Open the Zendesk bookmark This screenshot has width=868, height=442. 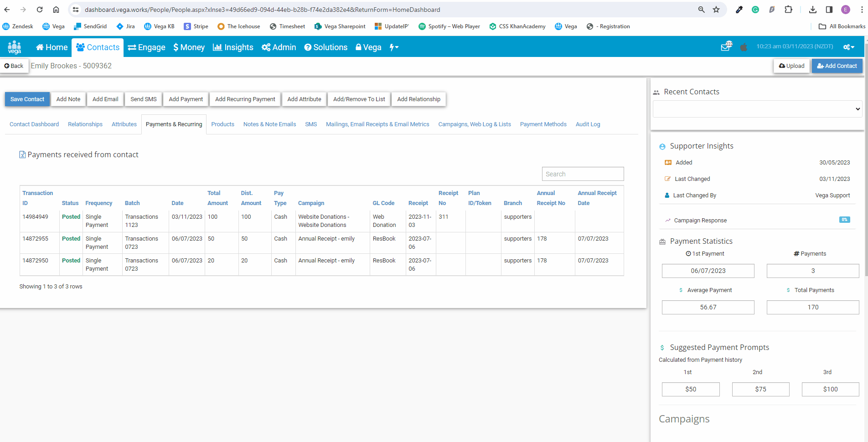(x=18, y=26)
